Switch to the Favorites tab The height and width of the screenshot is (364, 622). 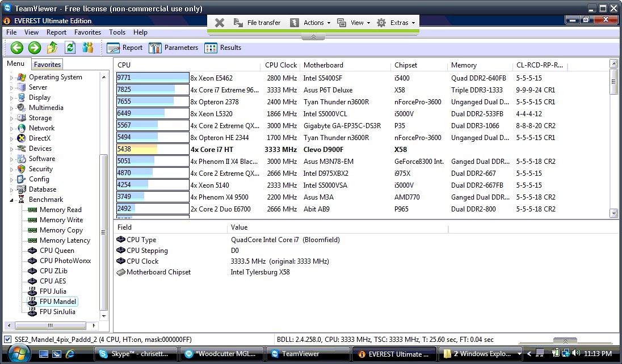pos(47,65)
